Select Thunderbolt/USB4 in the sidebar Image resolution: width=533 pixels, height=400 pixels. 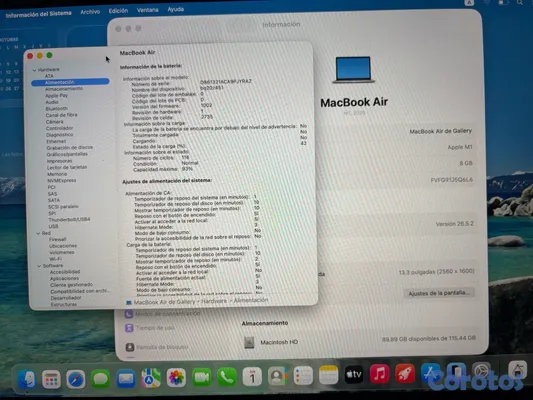[x=69, y=220]
